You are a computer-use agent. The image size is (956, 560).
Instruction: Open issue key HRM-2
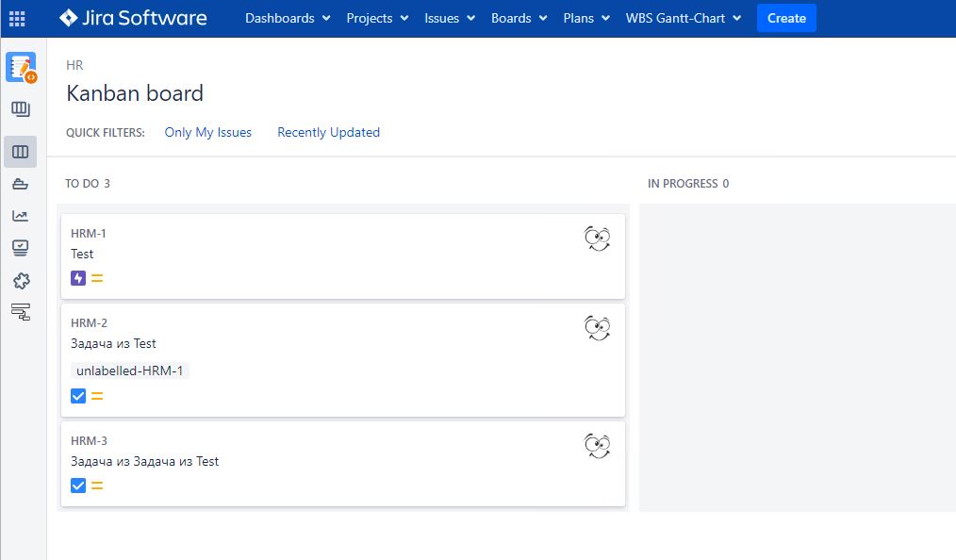click(89, 323)
